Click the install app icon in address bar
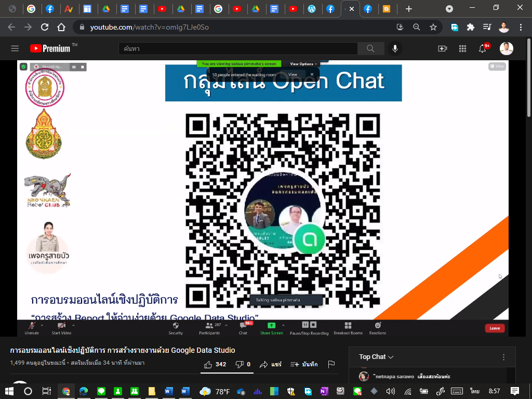Viewport: 532px width, 399px height. tap(400, 27)
